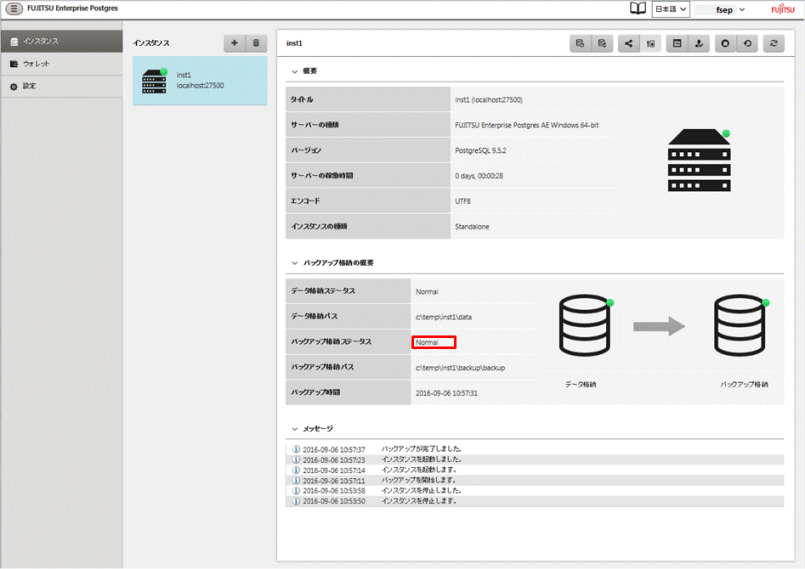Click the data storage status Normal value
Image resolution: width=805 pixels, height=569 pixels.
(427, 292)
